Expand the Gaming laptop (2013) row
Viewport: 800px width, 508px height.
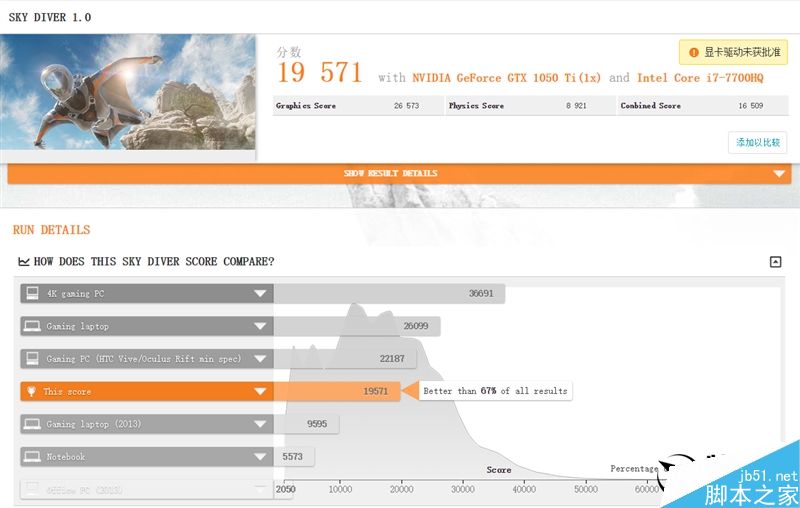click(x=260, y=424)
